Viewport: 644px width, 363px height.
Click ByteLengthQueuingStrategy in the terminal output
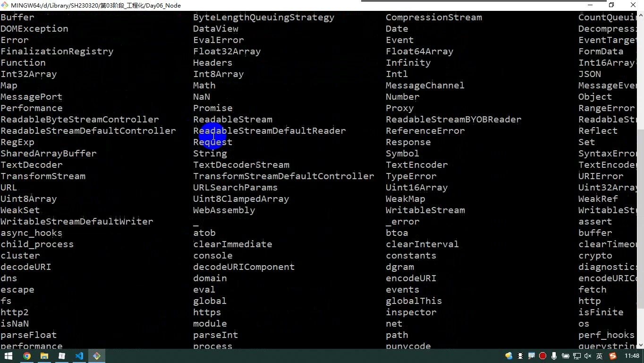click(263, 17)
